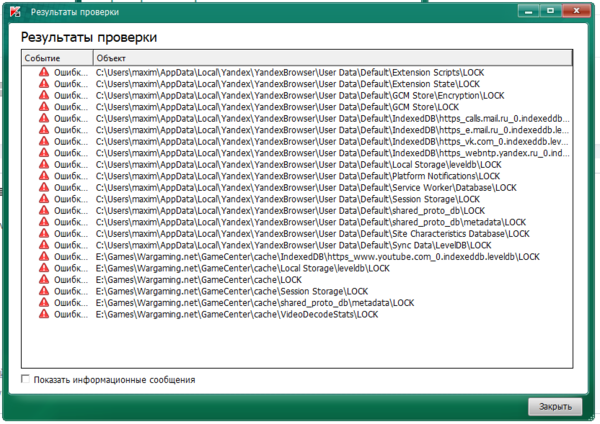Select path ending GCM Store\LOCK

[x=277, y=107]
